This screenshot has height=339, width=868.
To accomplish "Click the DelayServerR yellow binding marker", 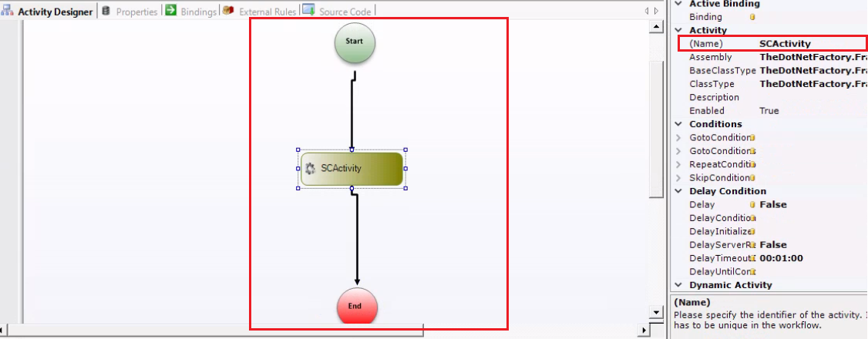I will pos(753,244).
